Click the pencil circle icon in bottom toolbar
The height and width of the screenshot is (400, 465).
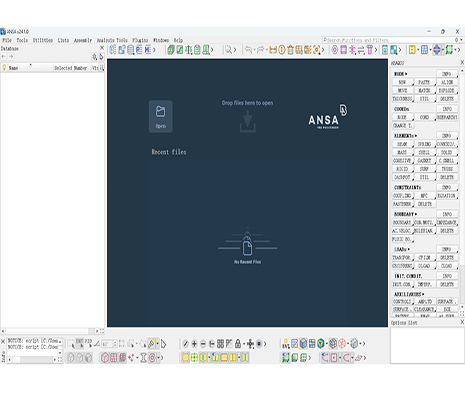click(186, 344)
